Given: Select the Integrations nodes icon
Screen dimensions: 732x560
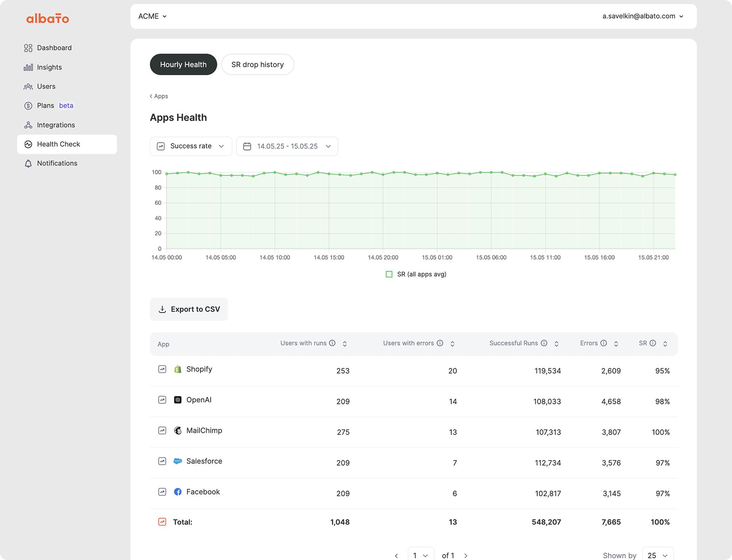Looking at the screenshot, I should [28, 125].
